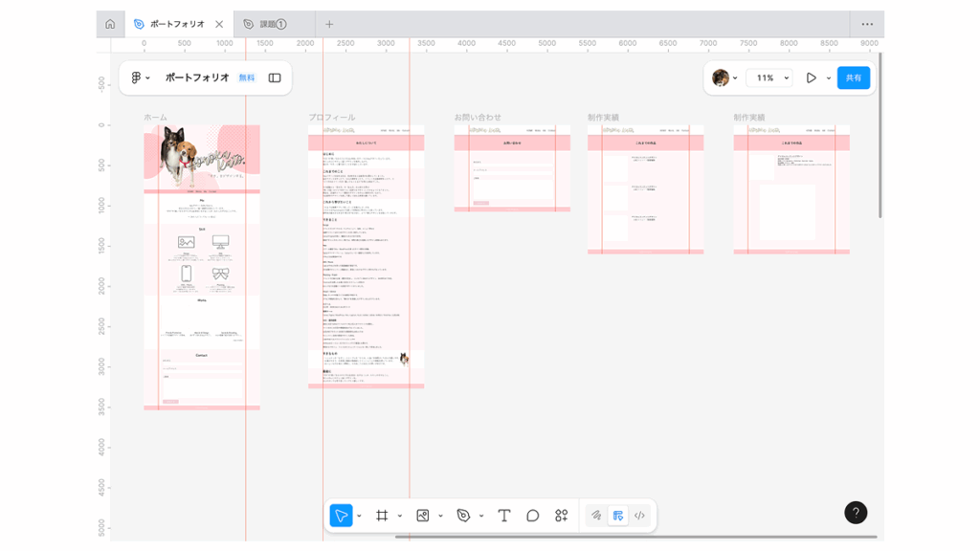Viewport: 980px width, 551px height.
Task: Activate the Text tool
Action: (x=504, y=516)
